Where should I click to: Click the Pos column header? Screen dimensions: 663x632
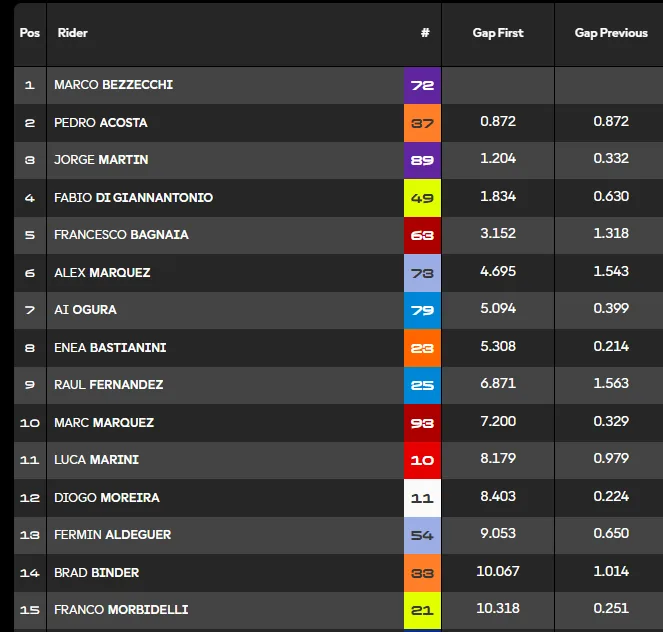tap(30, 33)
